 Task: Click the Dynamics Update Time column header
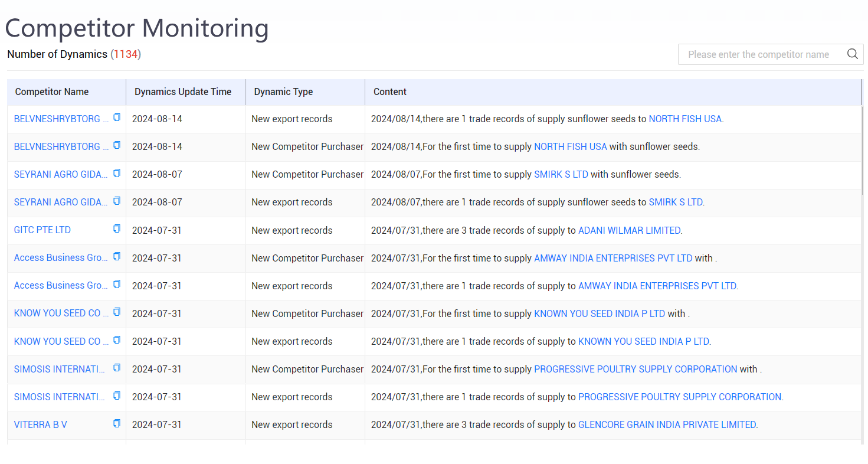click(x=186, y=92)
